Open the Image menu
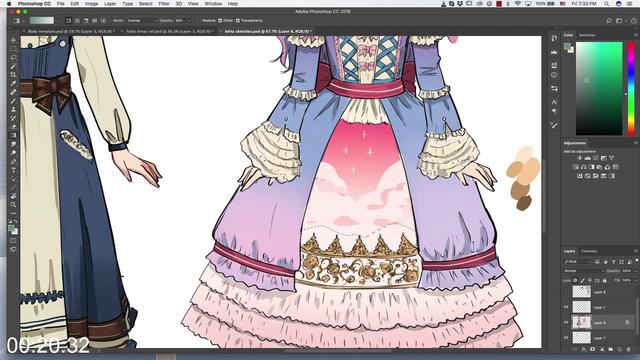640x360 pixels. click(91, 4)
